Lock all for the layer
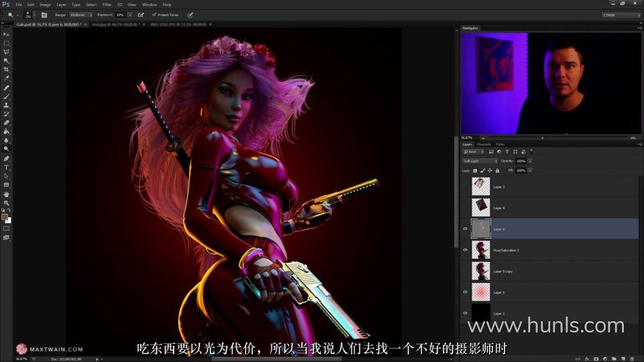This screenshot has height=362, width=644. (x=497, y=171)
